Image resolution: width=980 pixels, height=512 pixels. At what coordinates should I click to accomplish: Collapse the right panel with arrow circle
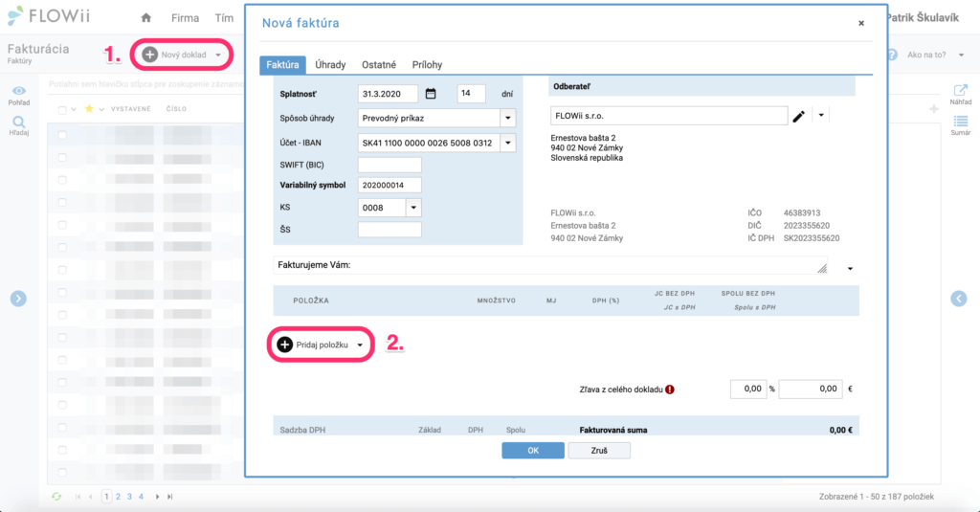click(x=959, y=299)
